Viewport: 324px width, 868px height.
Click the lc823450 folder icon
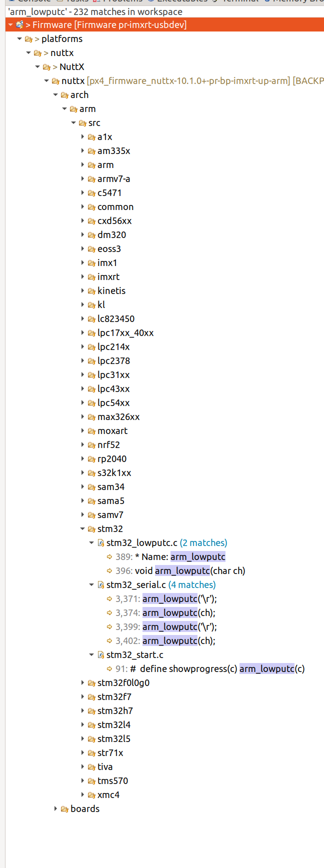[91, 318]
